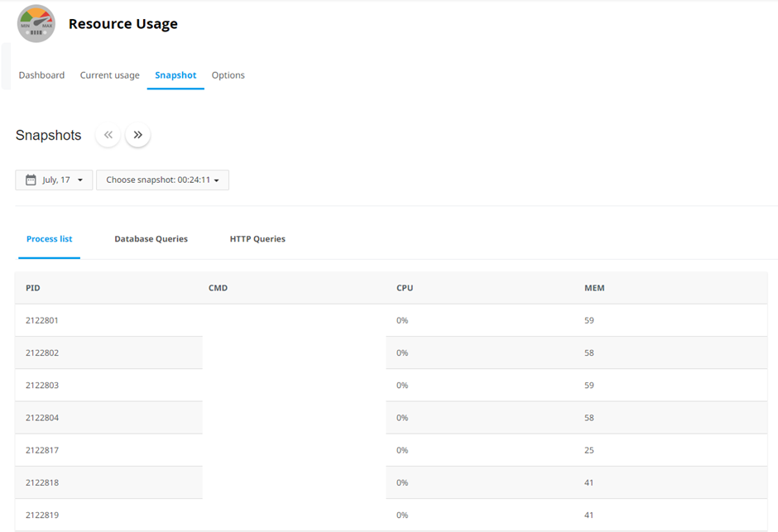Select PID 2122802 in the process list

[x=42, y=353]
